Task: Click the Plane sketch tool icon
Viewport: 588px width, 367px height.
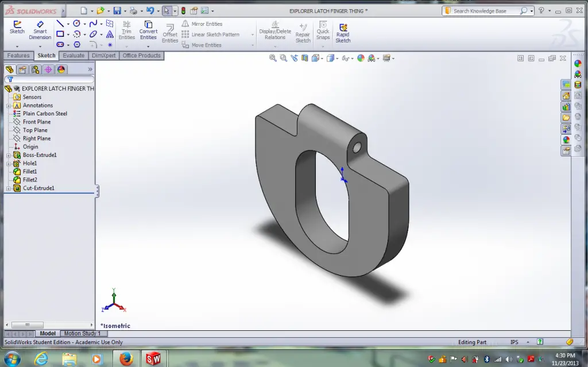Action: [x=110, y=24]
